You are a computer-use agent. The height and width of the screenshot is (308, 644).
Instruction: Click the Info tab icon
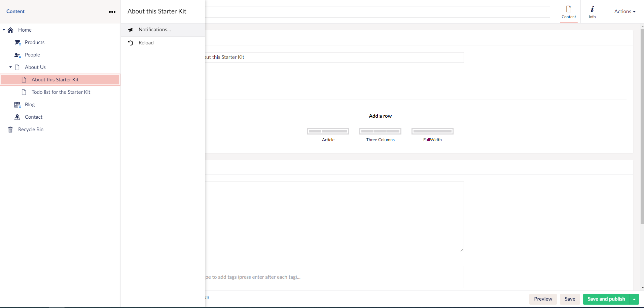point(592,9)
